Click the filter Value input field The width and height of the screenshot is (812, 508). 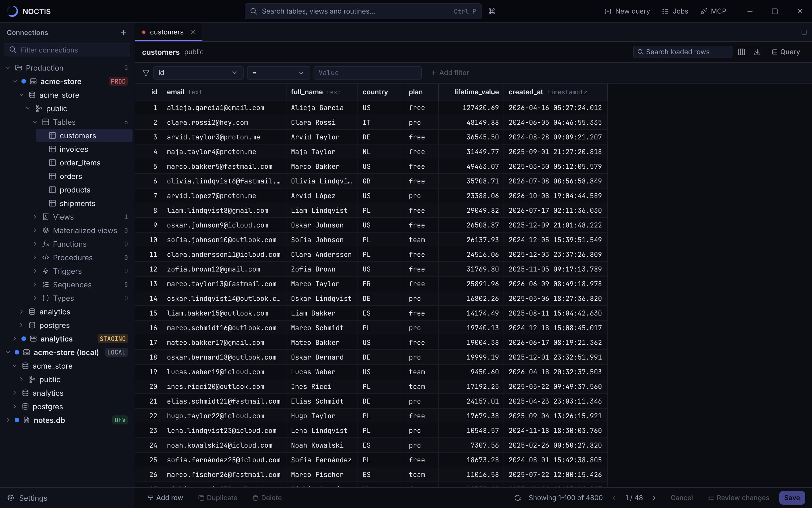point(367,73)
